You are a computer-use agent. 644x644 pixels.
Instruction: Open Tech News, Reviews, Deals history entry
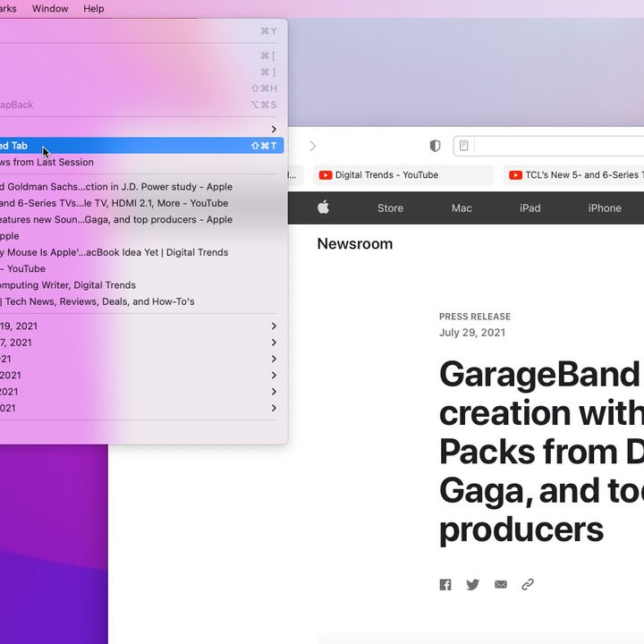tap(140, 302)
